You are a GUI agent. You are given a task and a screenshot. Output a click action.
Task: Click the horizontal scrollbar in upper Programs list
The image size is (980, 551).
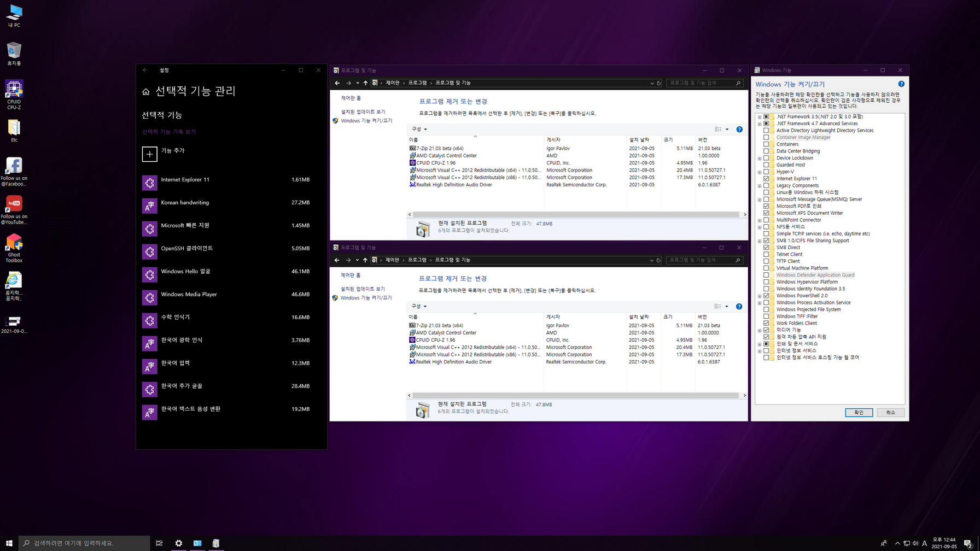(x=576, y=214)
